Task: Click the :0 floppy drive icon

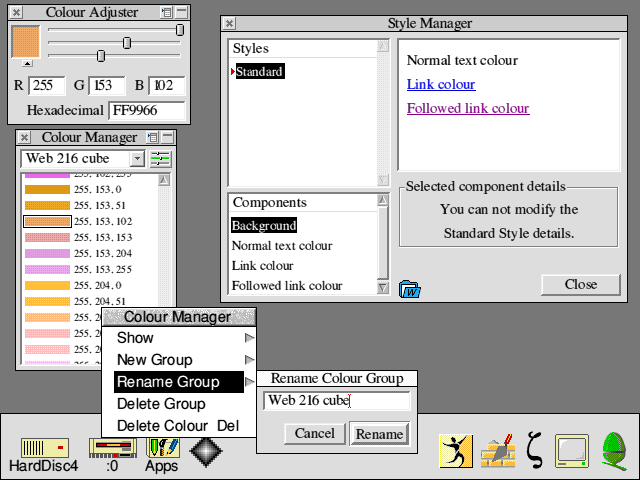Action: 113,448
